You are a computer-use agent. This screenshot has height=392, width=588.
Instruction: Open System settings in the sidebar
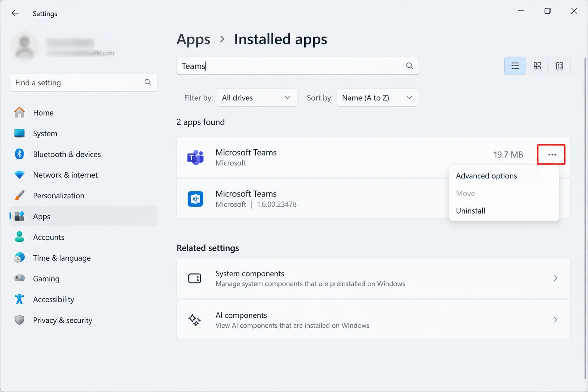point(83,133)
